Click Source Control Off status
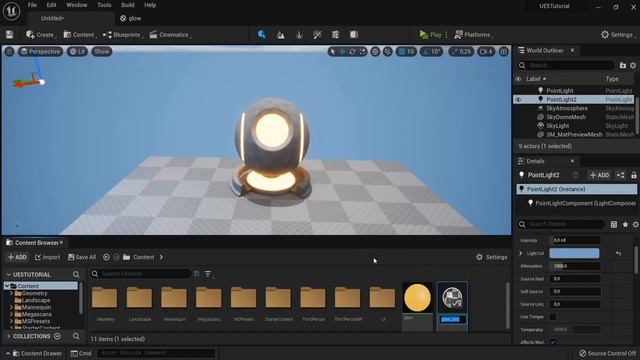This screenshot has width=640, height=360. tap(608, 353)
